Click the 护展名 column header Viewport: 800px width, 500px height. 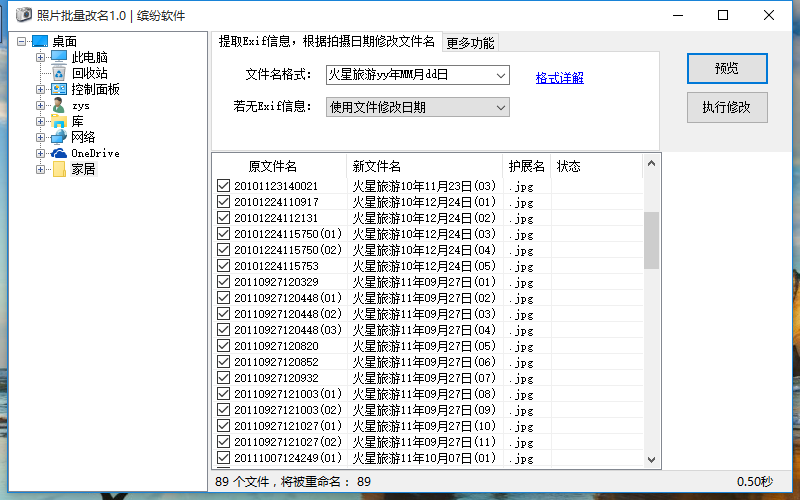(527, 166)
